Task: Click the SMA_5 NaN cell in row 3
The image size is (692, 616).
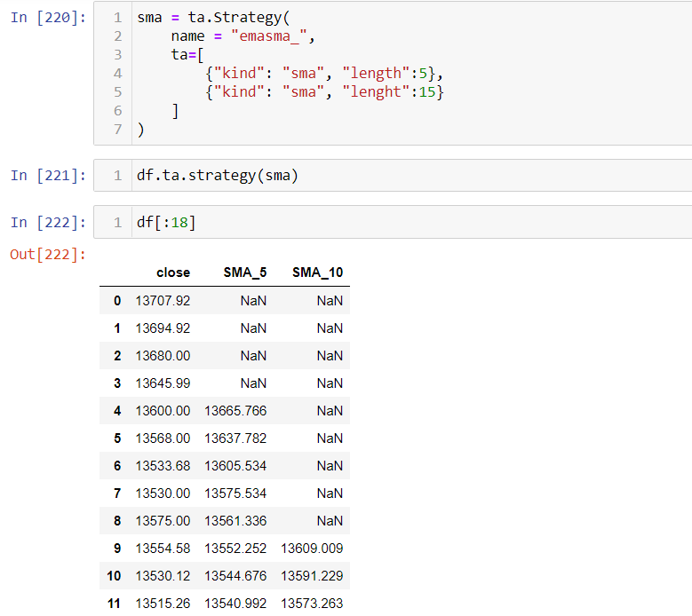Action: click(x=253, y=383)
